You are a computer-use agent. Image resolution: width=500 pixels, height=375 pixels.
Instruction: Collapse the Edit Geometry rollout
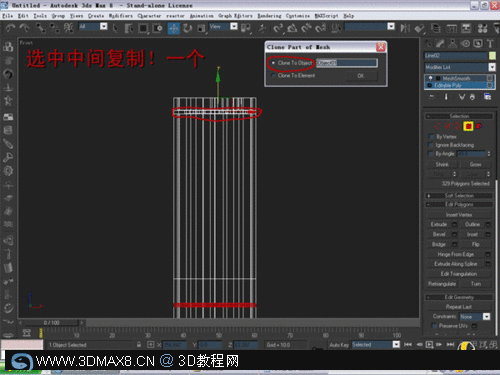459,297
